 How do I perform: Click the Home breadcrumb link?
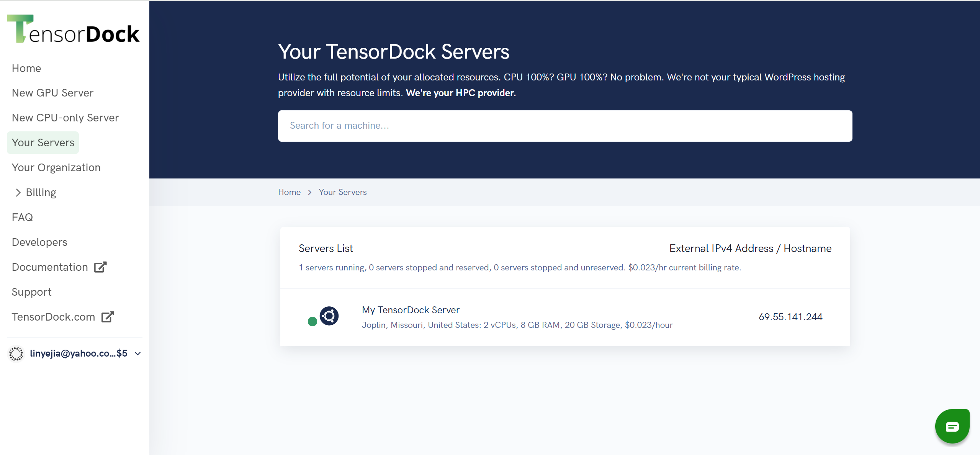(289, 192)
